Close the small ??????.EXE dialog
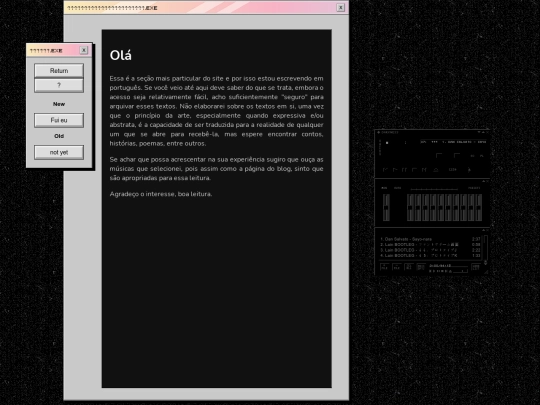 pyautogui.click(x=84, y=50)
